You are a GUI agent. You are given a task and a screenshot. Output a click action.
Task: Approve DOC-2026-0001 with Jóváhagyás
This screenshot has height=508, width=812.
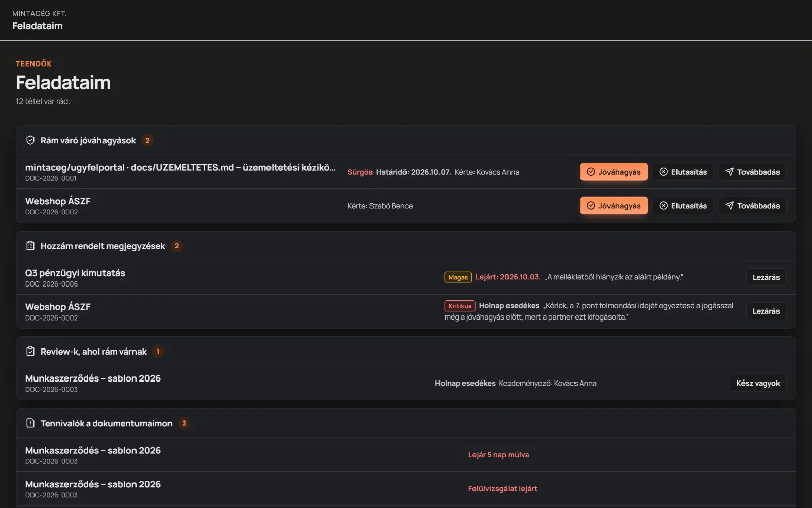pyautogui.click(x=614, y=172)
